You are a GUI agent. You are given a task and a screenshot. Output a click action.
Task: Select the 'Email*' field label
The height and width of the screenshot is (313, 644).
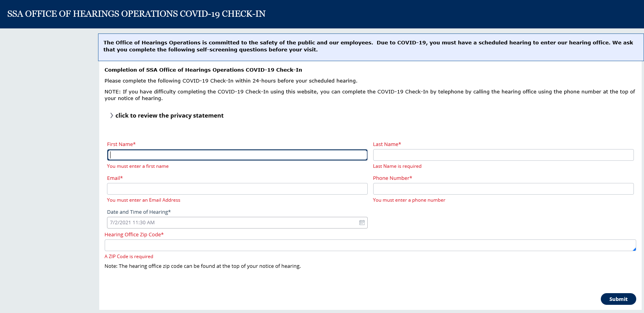pos(115,178)
